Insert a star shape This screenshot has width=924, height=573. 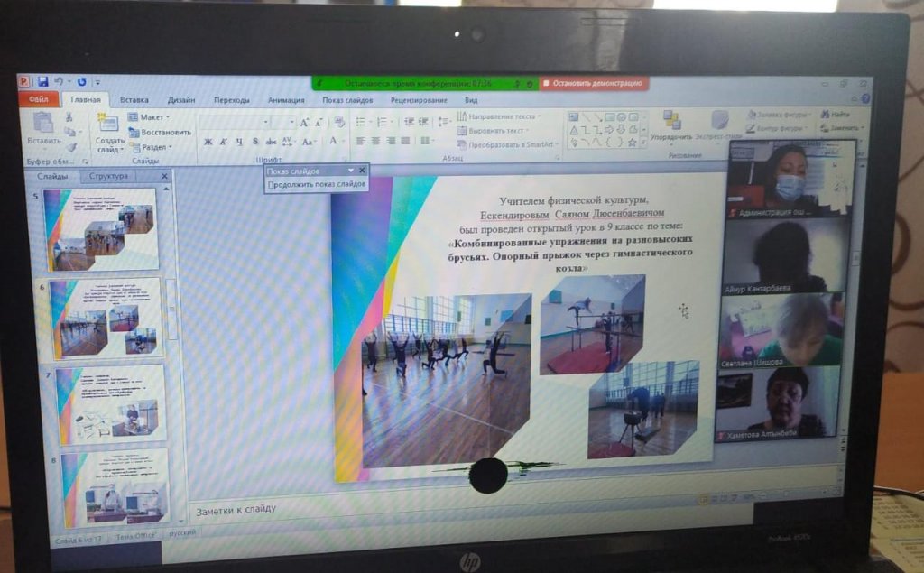point(633,142)
